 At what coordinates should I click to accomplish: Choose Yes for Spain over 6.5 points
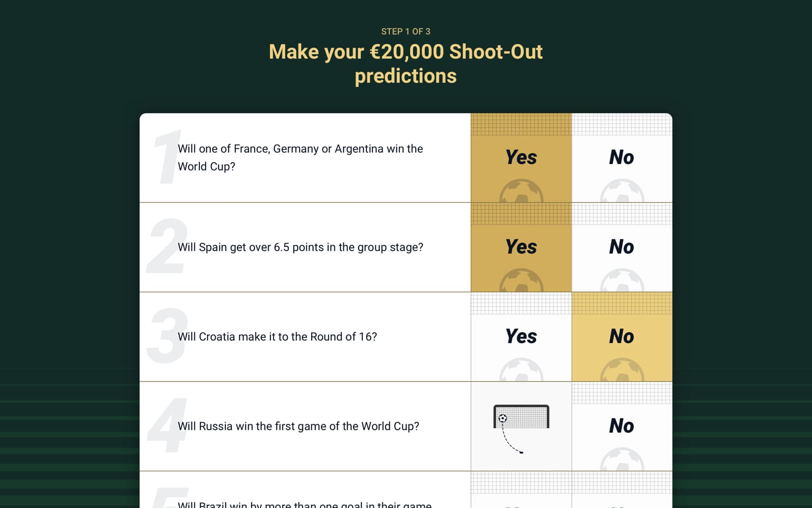[x=521, y=247]
